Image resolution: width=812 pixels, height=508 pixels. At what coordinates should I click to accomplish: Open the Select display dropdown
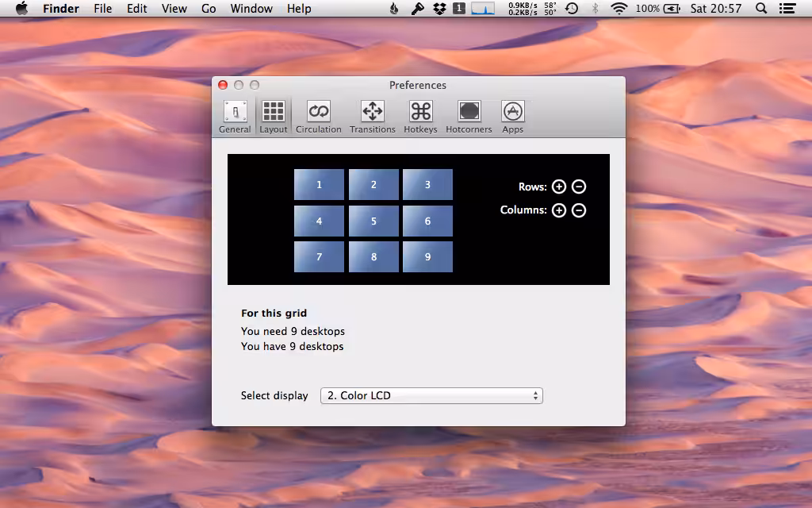point(431,395)
